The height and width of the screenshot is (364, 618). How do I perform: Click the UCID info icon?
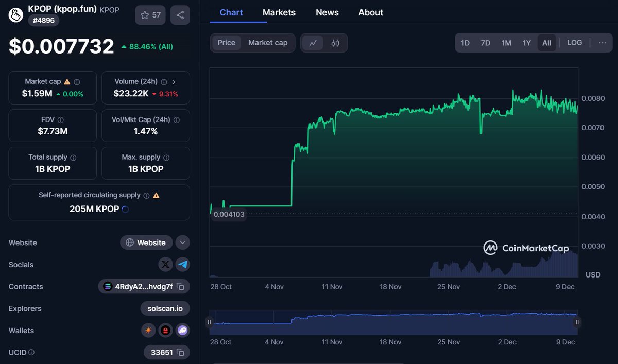pos(31,353)
